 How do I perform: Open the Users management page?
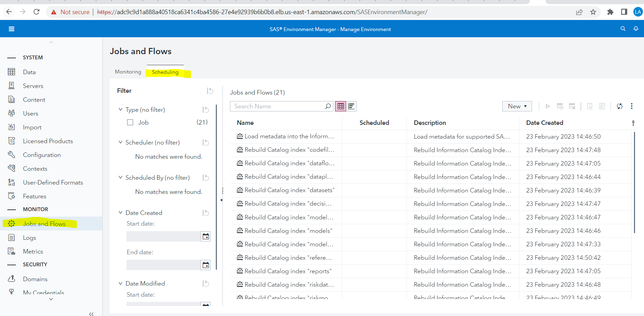(30, 113)
